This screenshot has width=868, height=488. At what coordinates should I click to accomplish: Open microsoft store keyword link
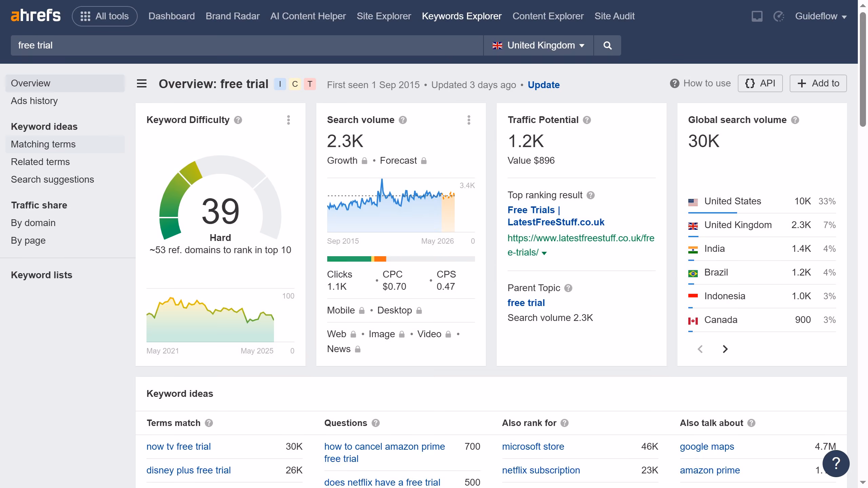tap(533, 447)
